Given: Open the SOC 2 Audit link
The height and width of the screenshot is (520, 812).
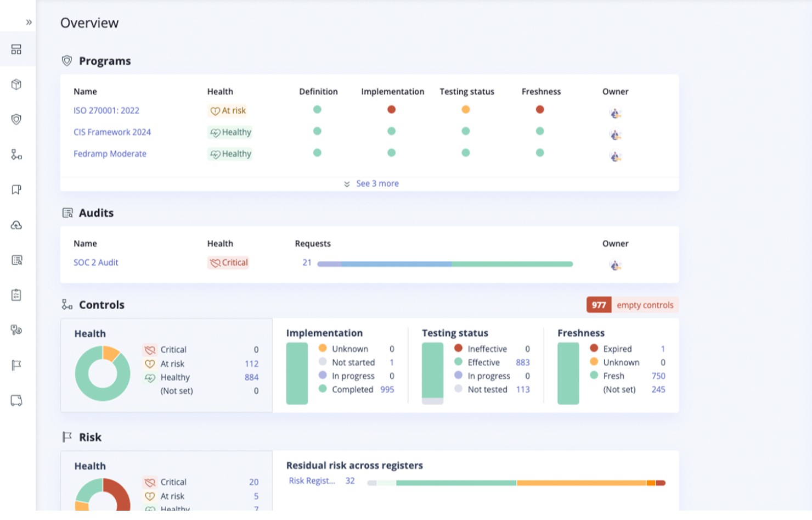Looking at the screenshot, I should [96, 262].
